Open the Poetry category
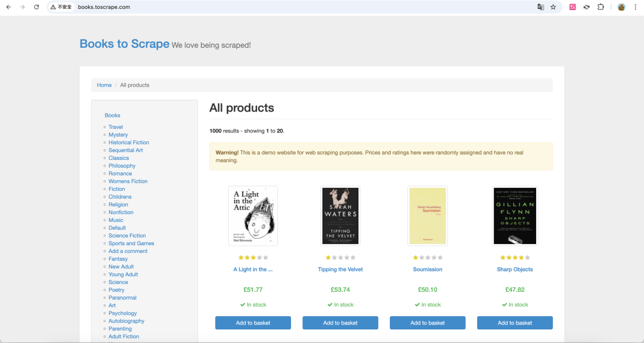 click(116, 290)
